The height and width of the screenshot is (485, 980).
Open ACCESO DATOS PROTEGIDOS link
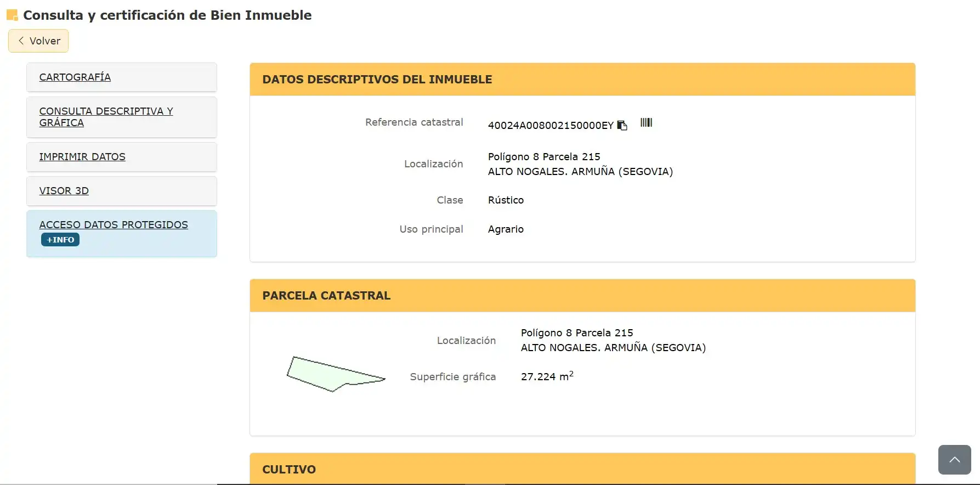pyautogui.click(x=114, y=225)
